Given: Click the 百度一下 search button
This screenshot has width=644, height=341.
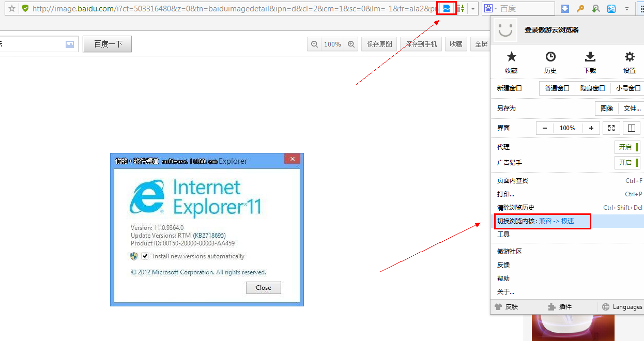Looking at the screenshot, I should 108,44.
